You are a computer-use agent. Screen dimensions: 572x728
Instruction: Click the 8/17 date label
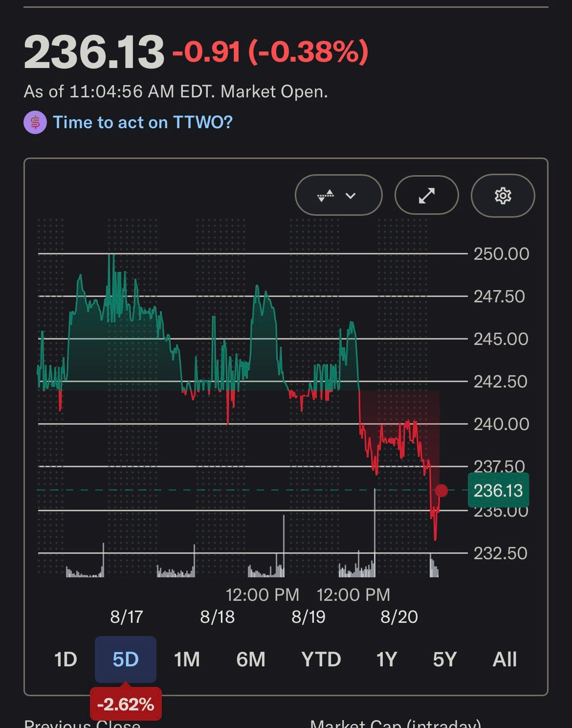pyautogui.click(x=127, y=616)
